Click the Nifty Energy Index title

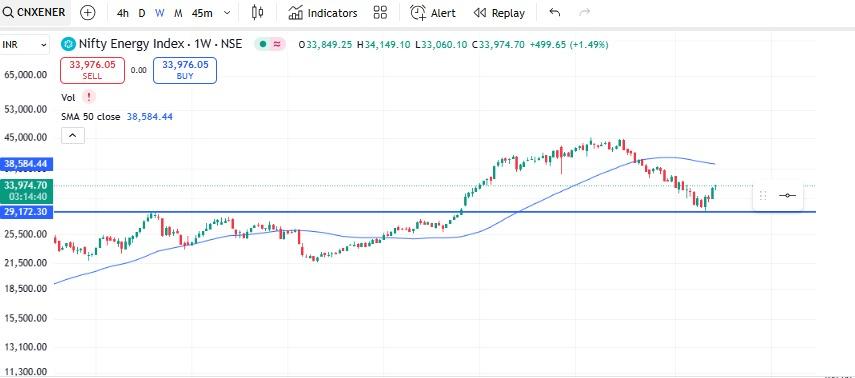pos(160,44)
